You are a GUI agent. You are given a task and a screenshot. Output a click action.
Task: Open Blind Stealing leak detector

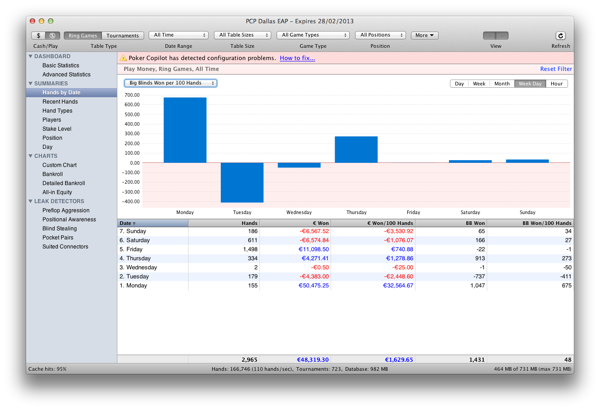coord(59,229)
